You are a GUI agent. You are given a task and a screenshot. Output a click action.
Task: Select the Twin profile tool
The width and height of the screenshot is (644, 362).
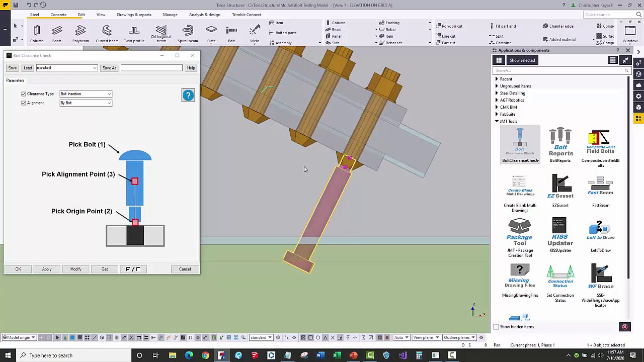(134, 34)
